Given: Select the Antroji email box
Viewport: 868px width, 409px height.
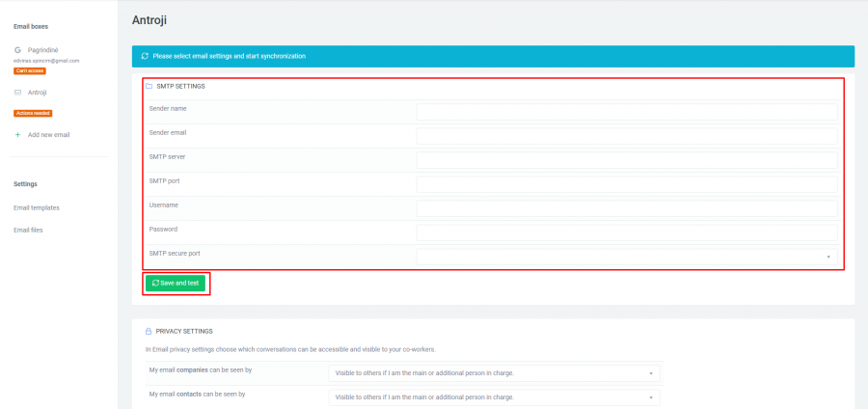Looking at the screenshot, I should click(x=37, y=93).
